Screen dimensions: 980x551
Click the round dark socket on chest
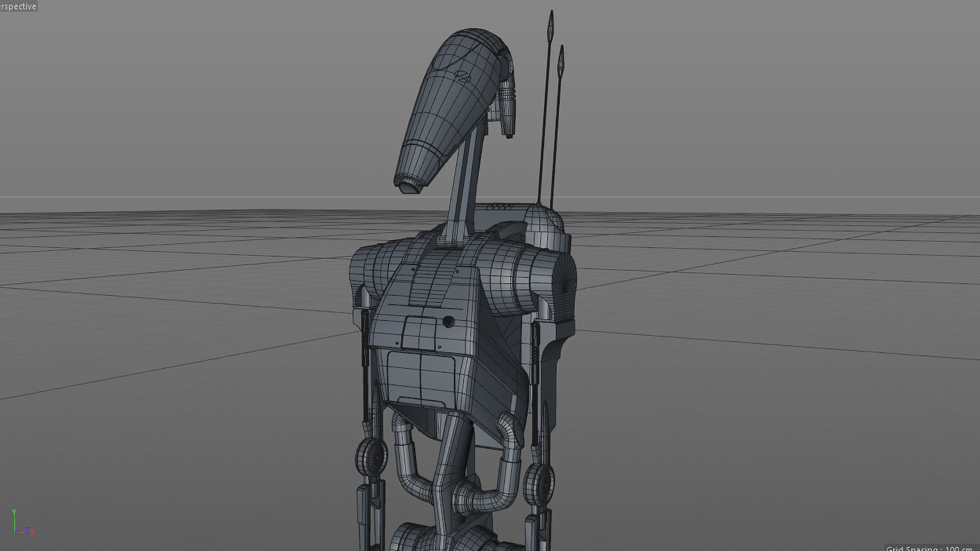point(448,322)
